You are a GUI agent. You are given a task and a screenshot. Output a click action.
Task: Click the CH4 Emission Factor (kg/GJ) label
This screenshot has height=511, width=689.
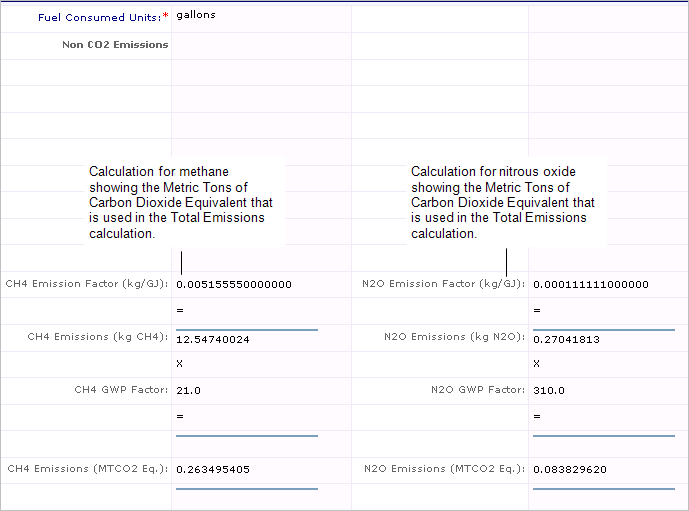click(86, 284)
